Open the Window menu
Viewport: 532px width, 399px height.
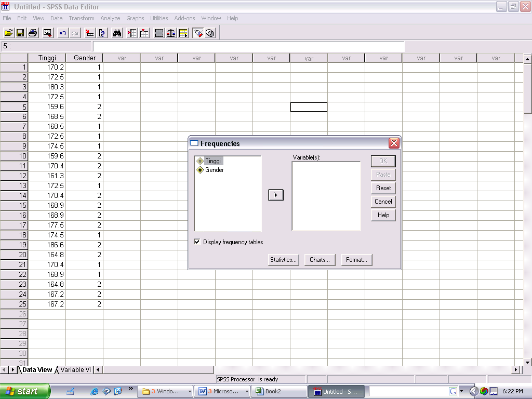click(x=211, y=18)
